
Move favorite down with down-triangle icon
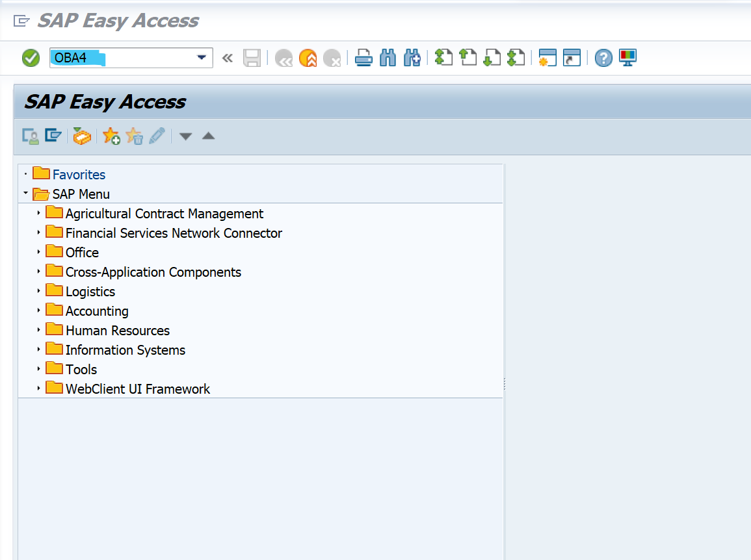tap(185, 137)
